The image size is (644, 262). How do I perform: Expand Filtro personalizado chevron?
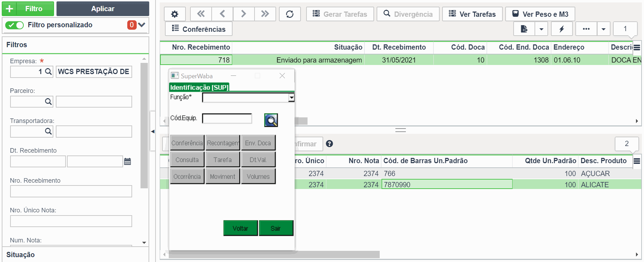tap(142, 25)
